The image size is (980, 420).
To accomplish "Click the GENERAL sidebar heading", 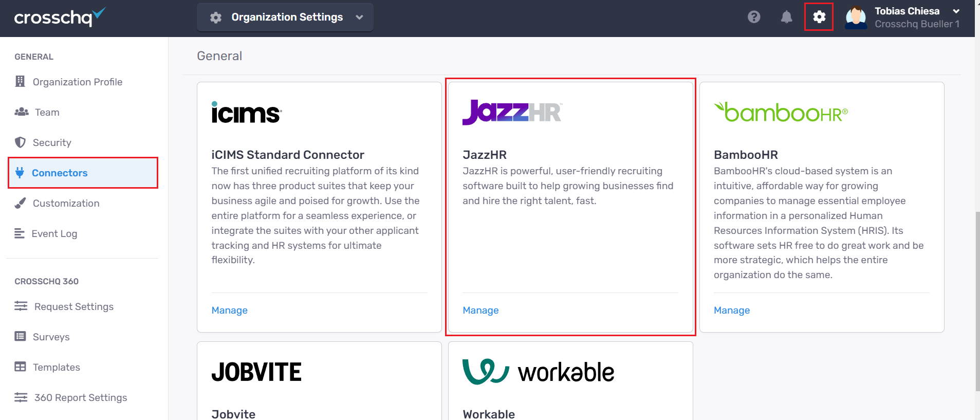I will [x=34, y=57].
